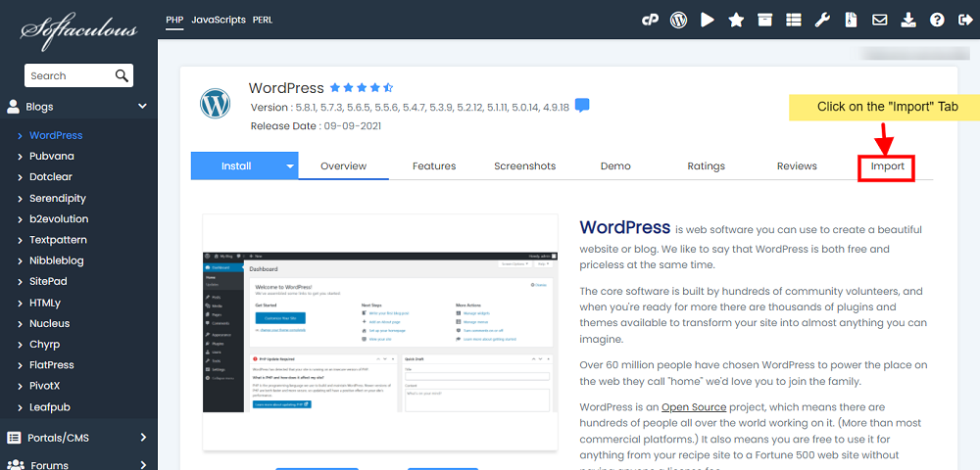Log out using the exit arrow icon
Image resolution: width=980 pixels, height=470 pixels.
pos(964,20)
